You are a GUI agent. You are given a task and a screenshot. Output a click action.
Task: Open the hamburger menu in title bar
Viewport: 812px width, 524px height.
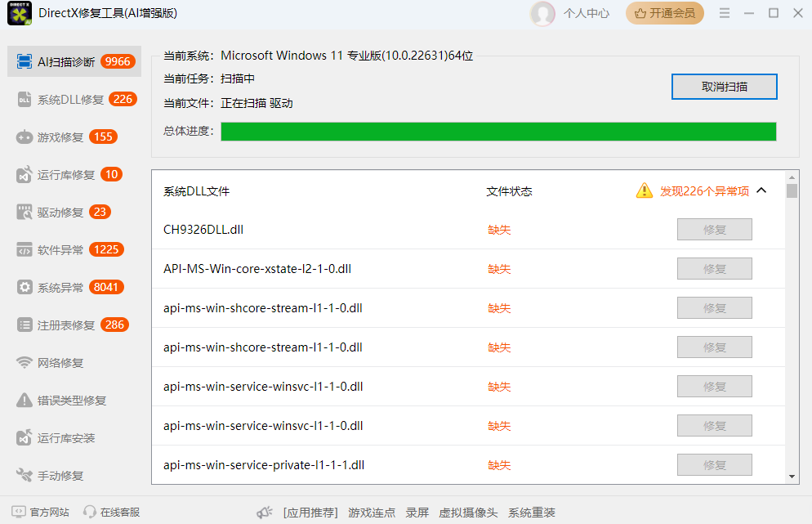pyautogui.click(x=724, y=13)
